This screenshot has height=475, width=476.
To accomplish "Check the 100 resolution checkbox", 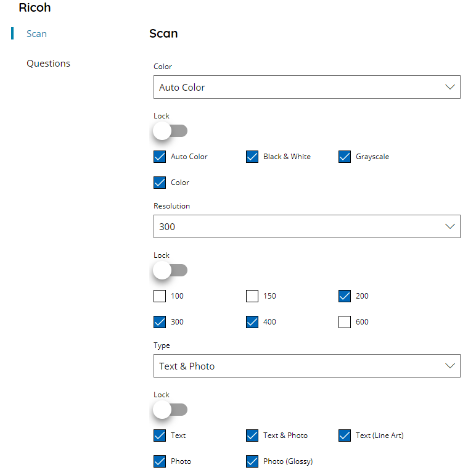I will point(160,296).
